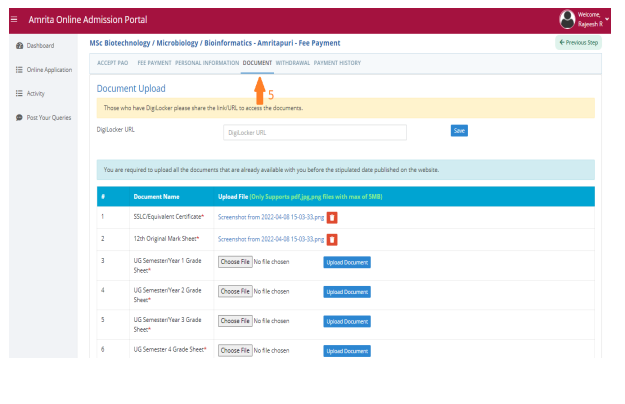Open the Personal Information tab
Screen dimensions: 625x404
(206, 63)
